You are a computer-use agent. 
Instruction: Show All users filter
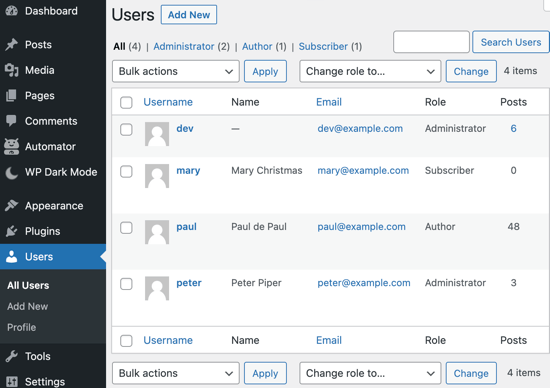(119, 46)
